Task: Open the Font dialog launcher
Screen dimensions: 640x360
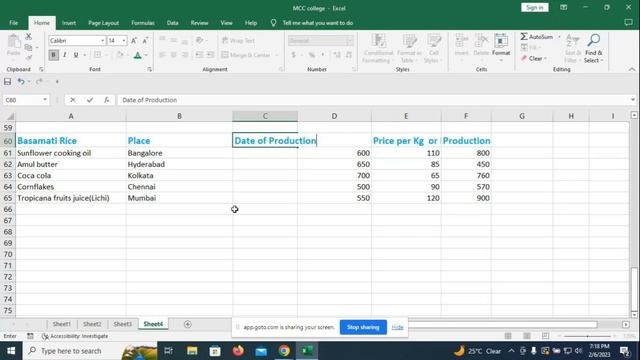Action: pyautogui.click(x=149, y=69)
